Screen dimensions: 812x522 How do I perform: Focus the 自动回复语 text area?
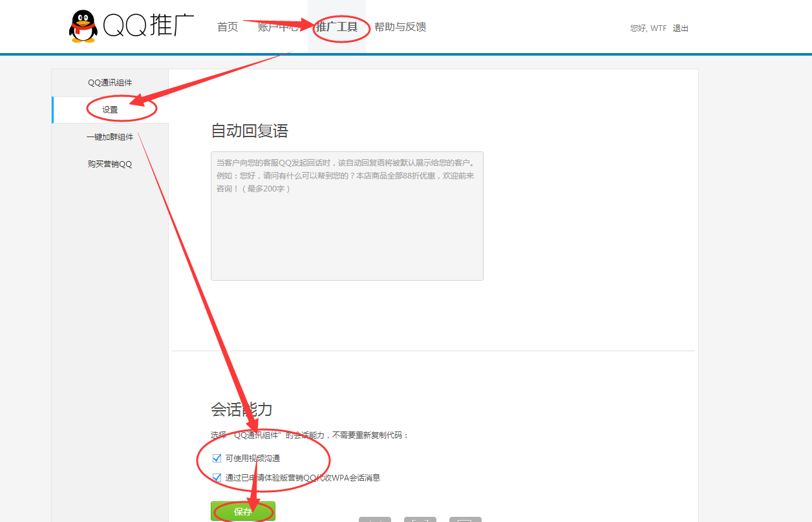coord(347,216)
